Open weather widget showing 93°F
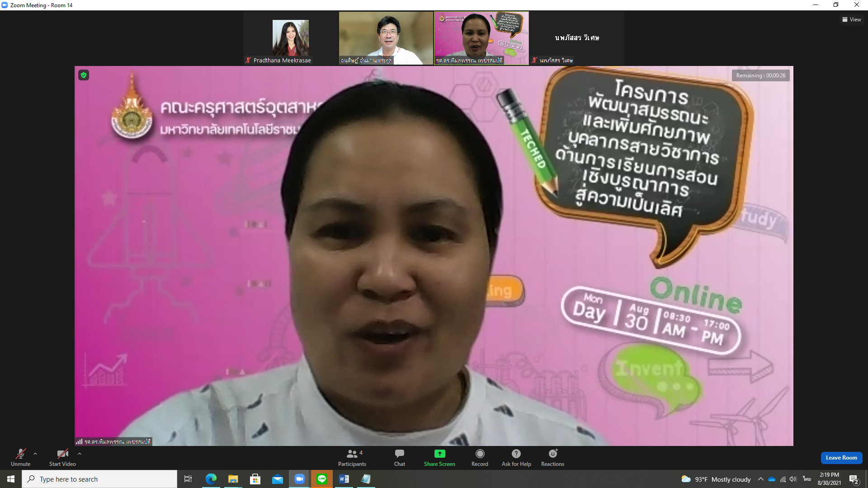Image resolution: width=868 pixels, height=488 pixels. [x=716, y=479]
